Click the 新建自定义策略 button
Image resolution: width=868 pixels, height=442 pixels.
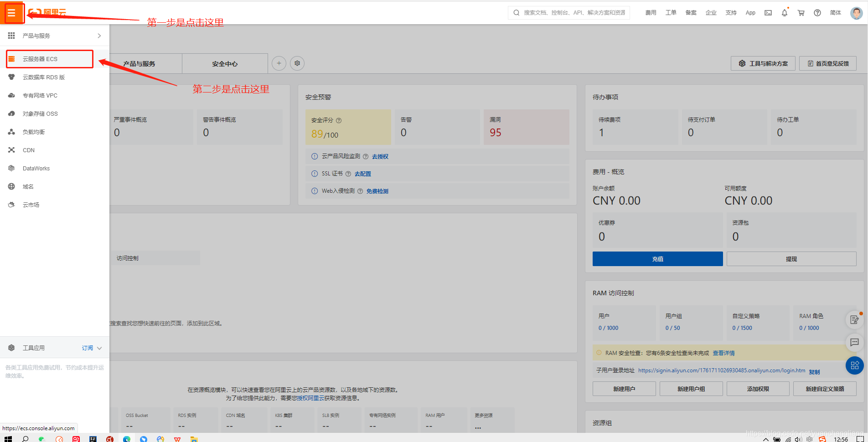[x=825, y=389]
